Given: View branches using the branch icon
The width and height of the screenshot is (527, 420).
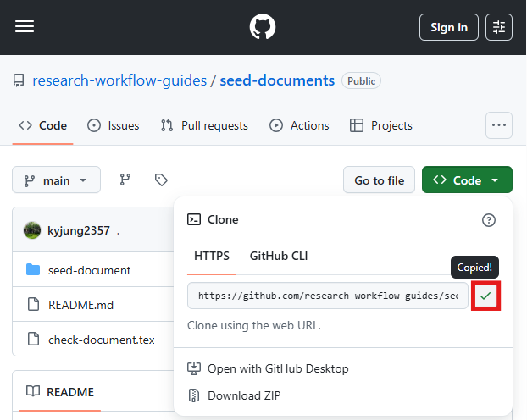Looking at the screenshot, I should (125, 180).
